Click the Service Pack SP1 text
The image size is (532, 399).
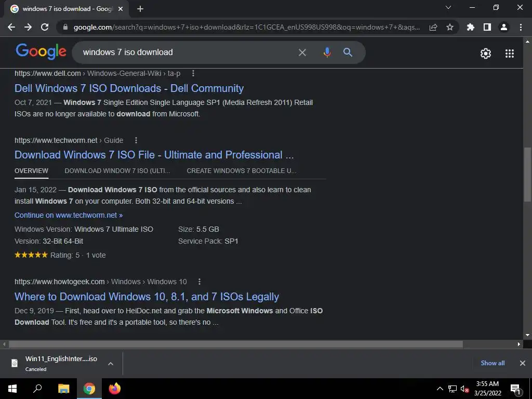tap(208, 241)
